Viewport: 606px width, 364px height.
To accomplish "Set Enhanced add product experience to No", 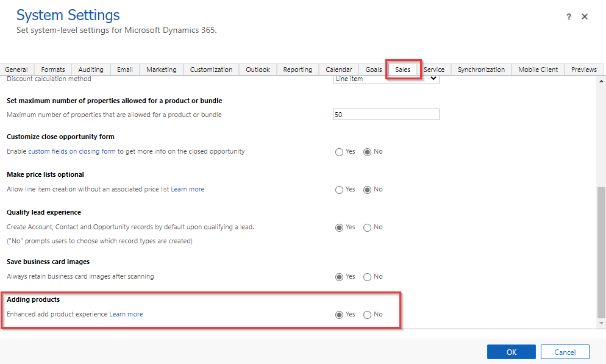I will [x=367, y=315].
